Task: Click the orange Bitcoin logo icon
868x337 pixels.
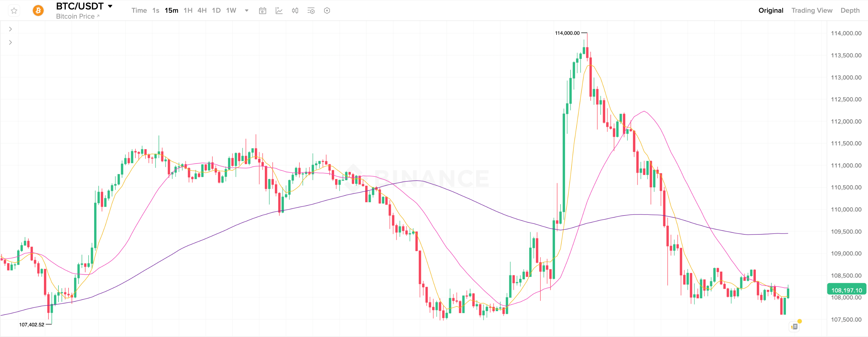Action: click(x=38, y=11)
